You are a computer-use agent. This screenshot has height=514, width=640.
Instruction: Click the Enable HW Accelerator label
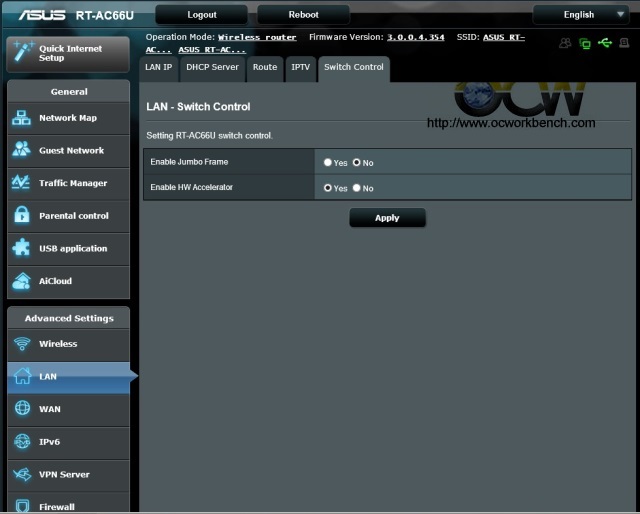[x=191, y=187]
